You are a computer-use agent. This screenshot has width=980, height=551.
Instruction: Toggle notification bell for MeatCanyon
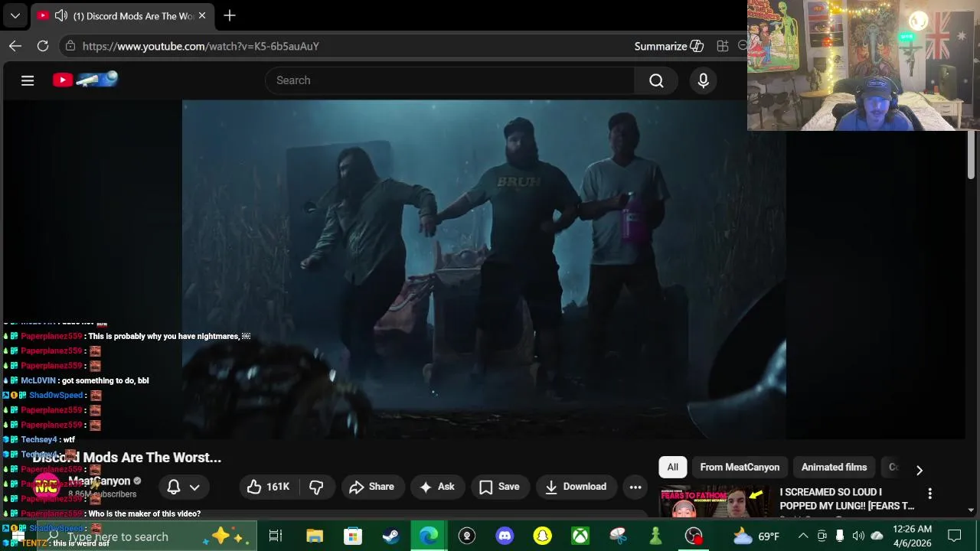pos(174,487)
